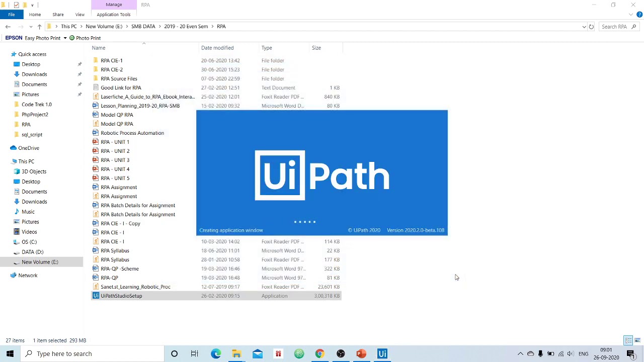This screenshot has width=644, height=362.
Task: Click the Manage contextual tab
Action: [x=114, y=5]
